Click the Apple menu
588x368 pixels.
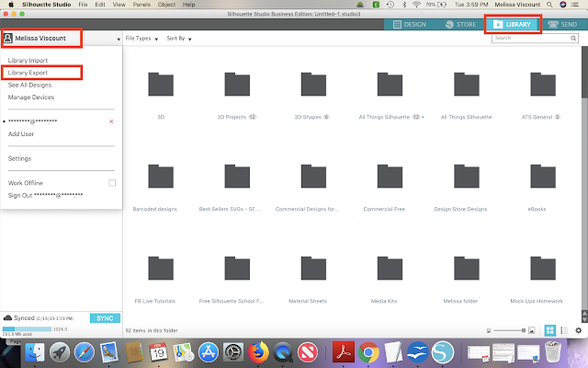11,5
